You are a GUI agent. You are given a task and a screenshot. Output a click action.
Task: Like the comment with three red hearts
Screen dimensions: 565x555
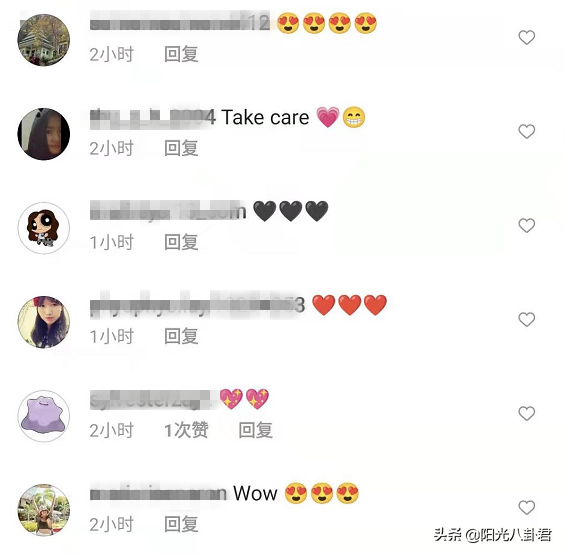526,320
